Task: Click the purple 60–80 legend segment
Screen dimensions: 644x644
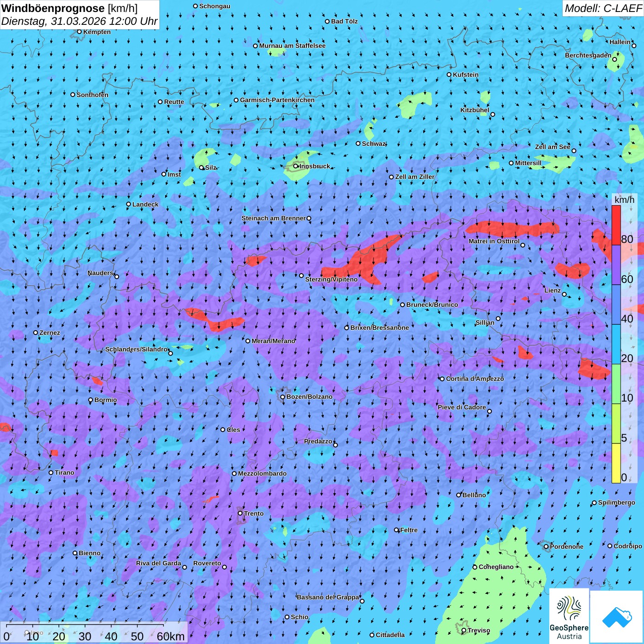Action: 616,264
